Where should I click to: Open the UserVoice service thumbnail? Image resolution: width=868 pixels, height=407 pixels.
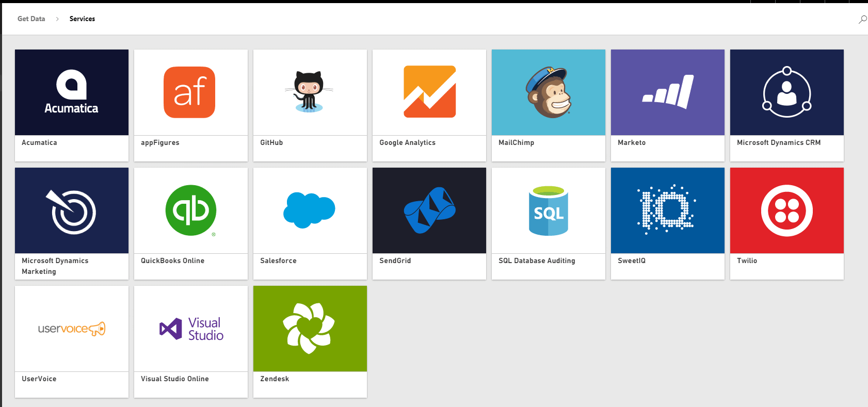[72, 329]
